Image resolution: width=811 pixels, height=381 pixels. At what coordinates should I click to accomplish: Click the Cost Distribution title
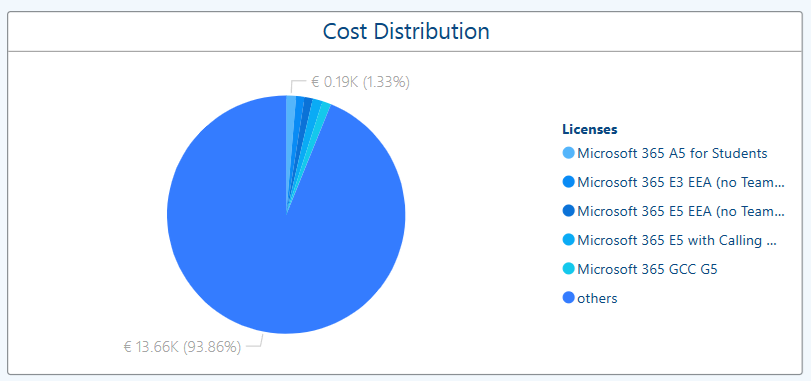tap(406, 32)
